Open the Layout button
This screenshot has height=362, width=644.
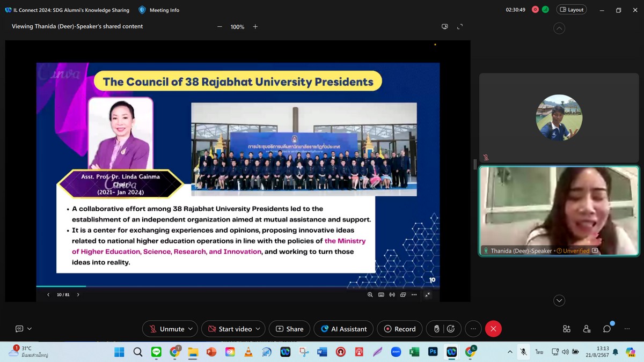point(571,10)
